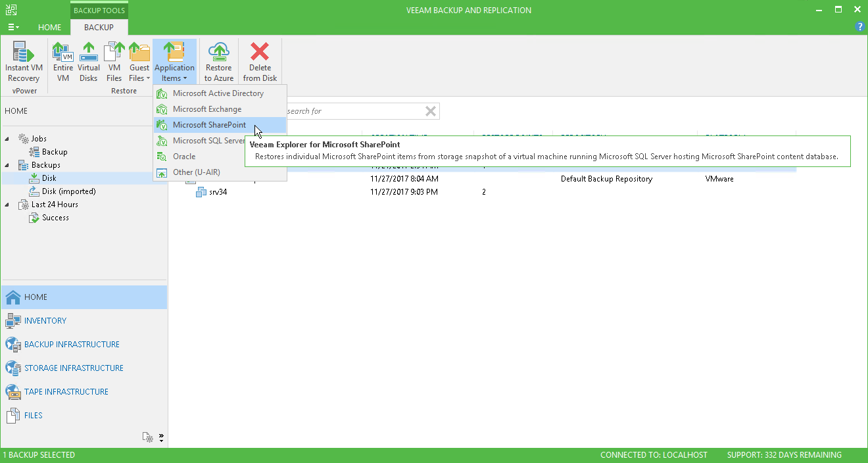Choose Microsoft Active Directory from menu
This screenshot has height=463, width=868.
[x=220, y=93]
